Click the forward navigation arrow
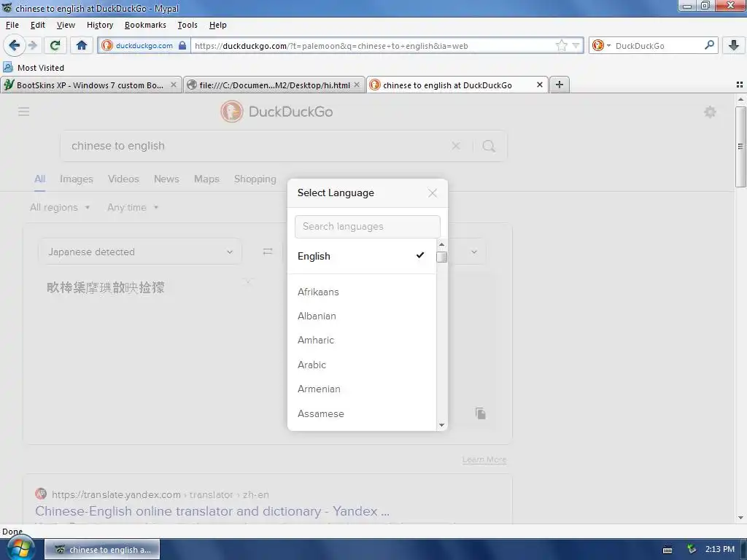747x560 pixels. 33,46
